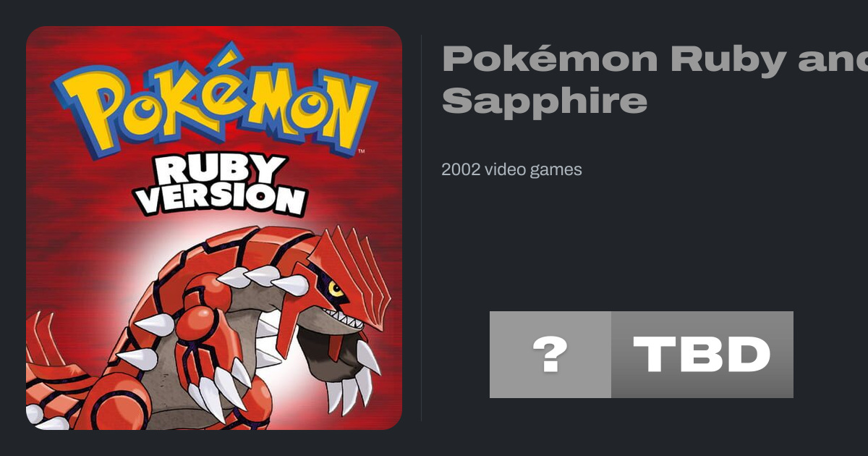This screenshot has height=456, width=868.
Task: Click the word VERSION on the cover
Action: pyautogui.click(x=223, y=199)
